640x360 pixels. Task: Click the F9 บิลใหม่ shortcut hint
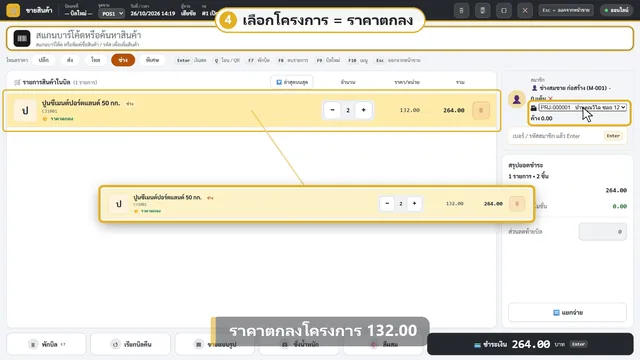coord(328,60)
